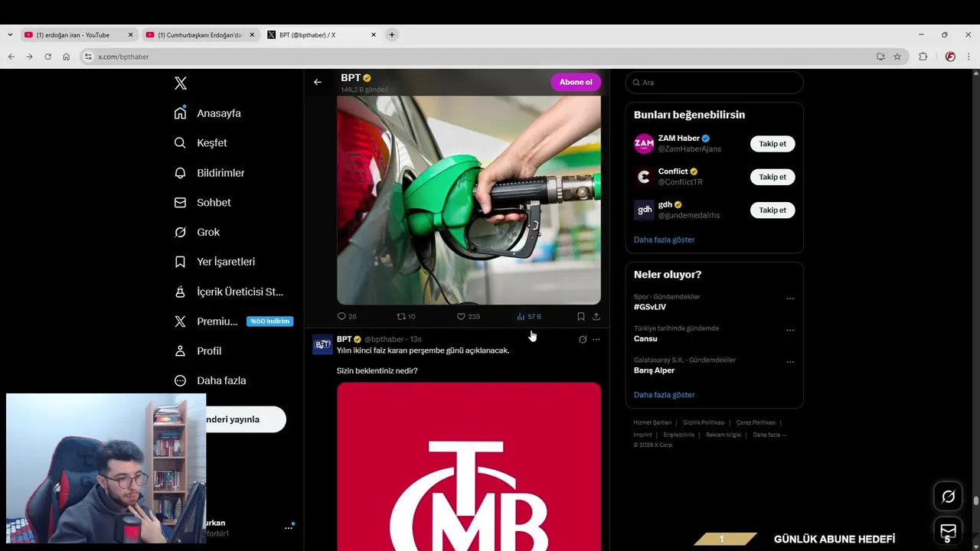Open gdh profile avatar
This screenshot has height=551, width=980.
(x=644, y=210)
